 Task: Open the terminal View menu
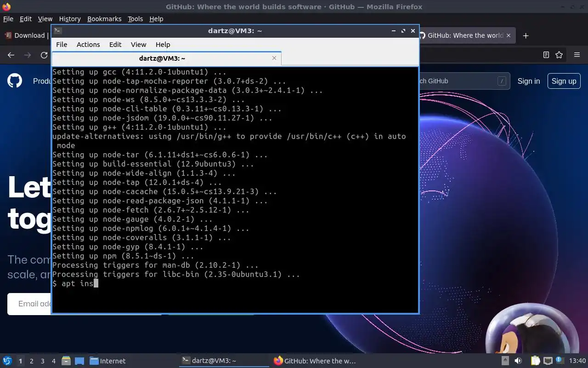[x=138, y=45]
